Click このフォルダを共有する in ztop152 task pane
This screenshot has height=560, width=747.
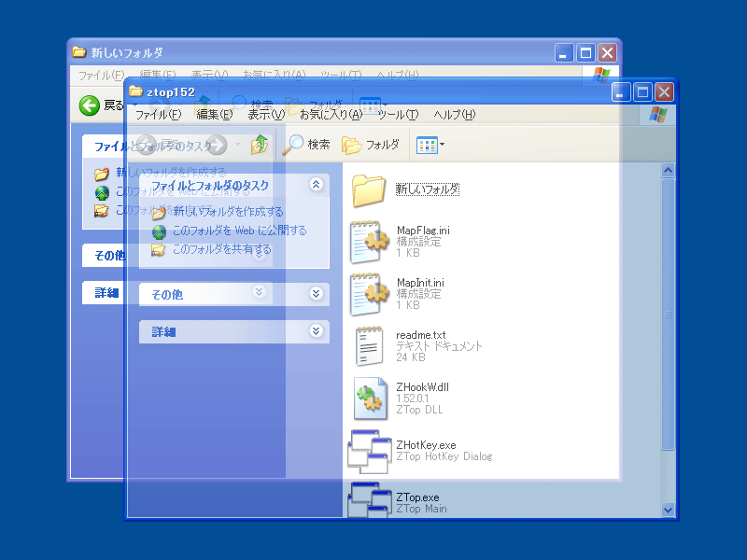click(221, 249)
